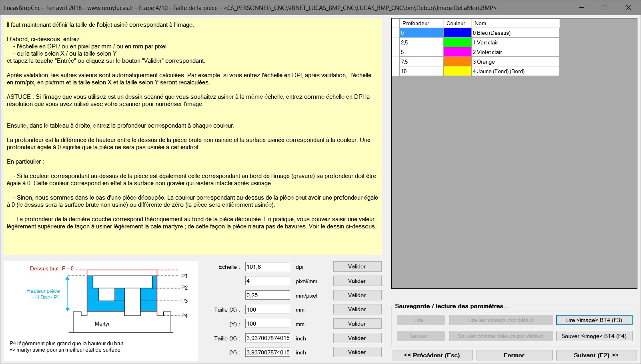This screenshot has width=641, height=364.
Task: Edit the dpi scale field 101,6
Action: [267, 267]
